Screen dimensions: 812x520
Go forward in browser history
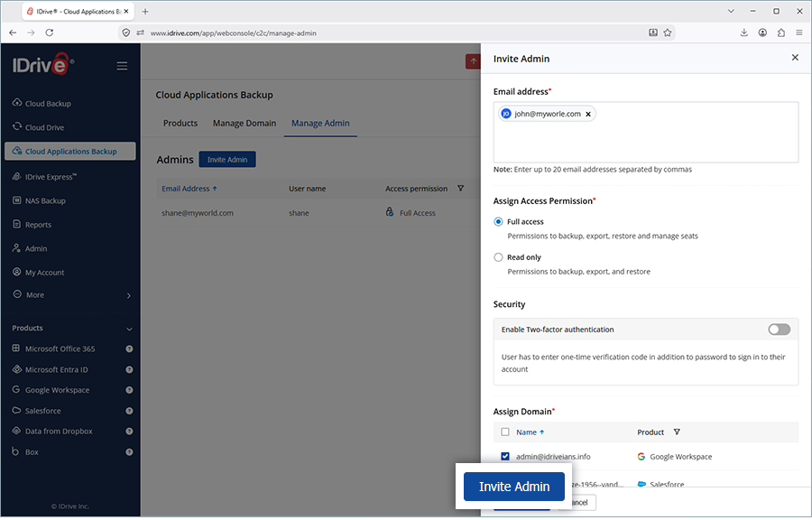coord(31,32)
